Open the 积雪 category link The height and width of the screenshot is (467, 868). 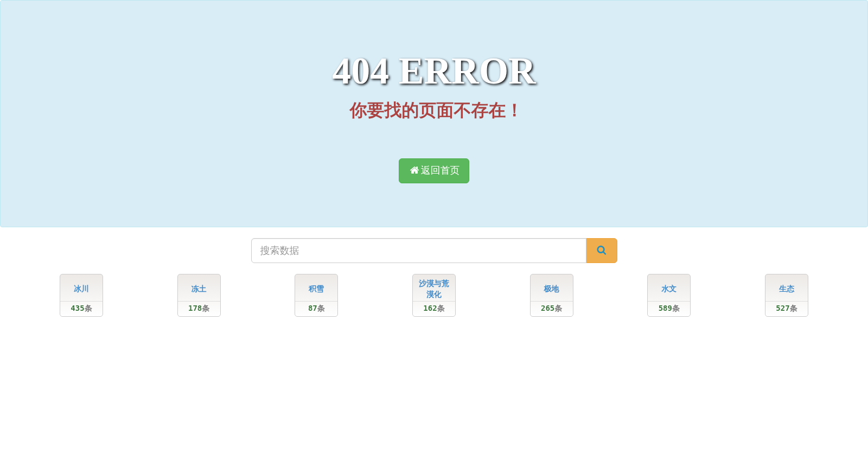pyautogui.click(x=316, y=289)
